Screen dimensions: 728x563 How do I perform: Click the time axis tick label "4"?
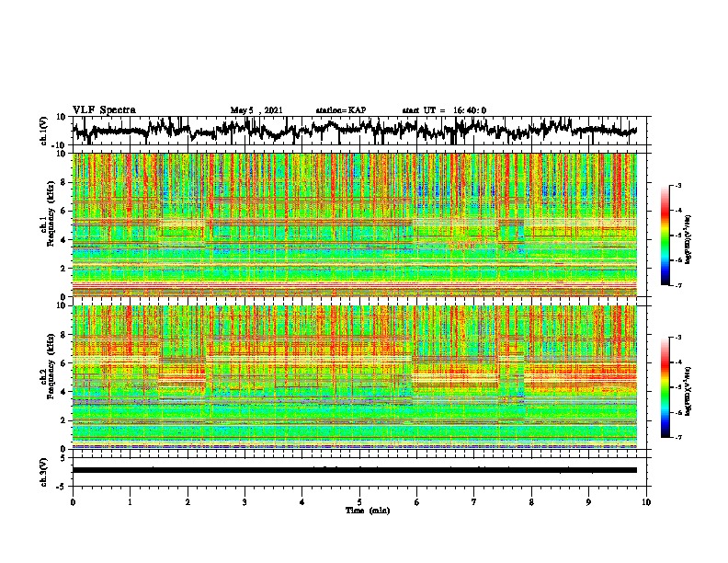pos(302,502)
